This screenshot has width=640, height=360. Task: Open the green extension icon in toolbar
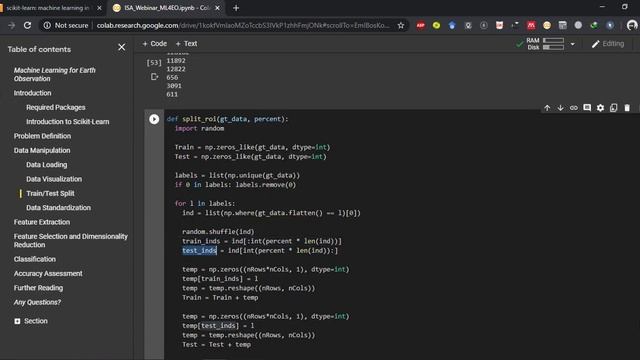point(594,25)
